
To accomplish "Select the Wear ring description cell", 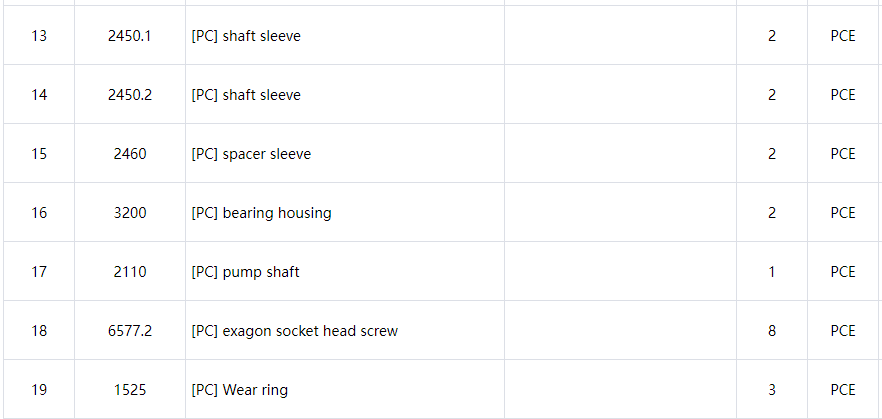I will tap(345, 390).
